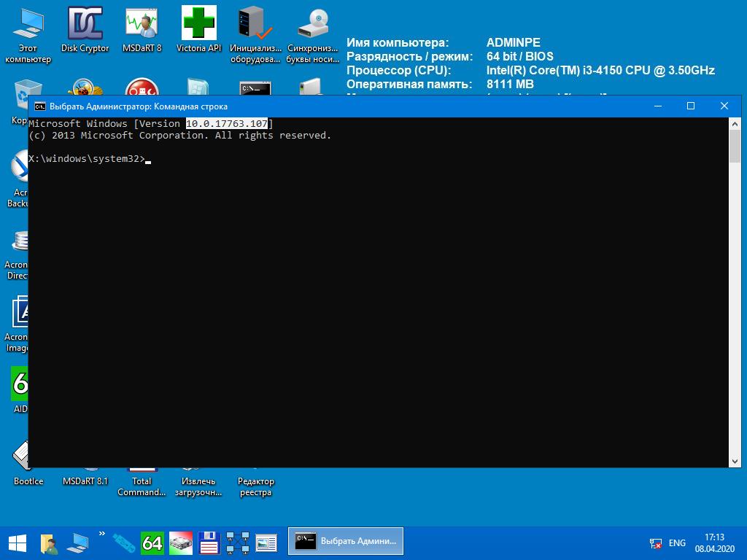This screenshot has width=747, height=560.
Task: Open the blue USB stick taskbar icon
Action: tap(123, 542)
